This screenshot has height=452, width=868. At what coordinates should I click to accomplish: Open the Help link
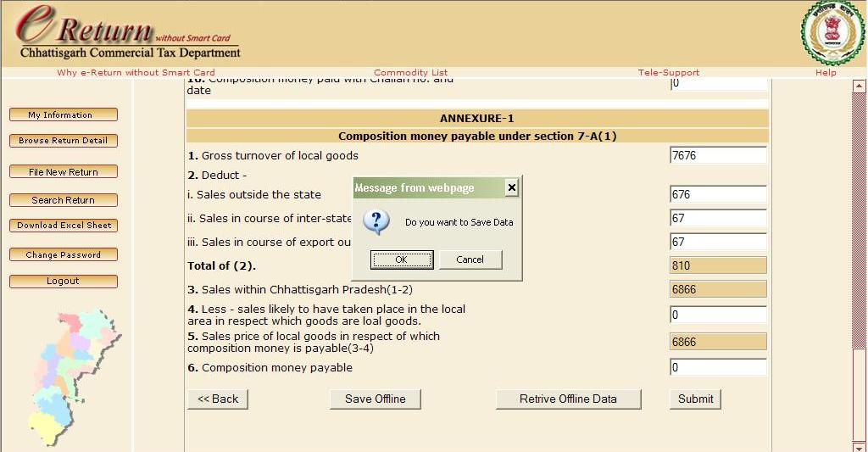[825, 73]
